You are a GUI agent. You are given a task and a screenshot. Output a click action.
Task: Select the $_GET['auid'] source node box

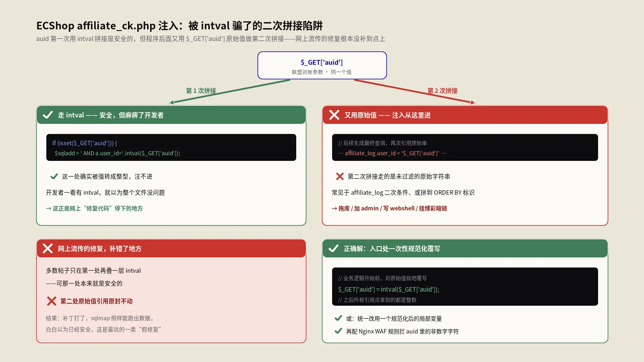pos(322,65)
